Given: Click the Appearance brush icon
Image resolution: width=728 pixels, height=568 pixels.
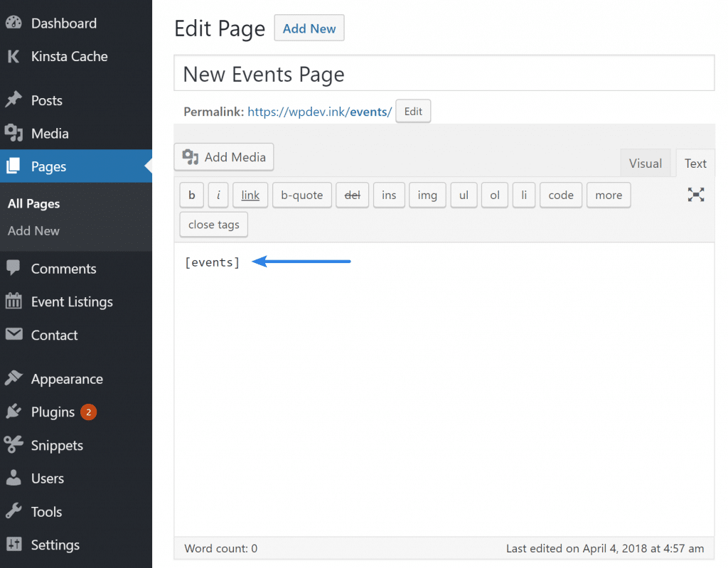Looking at the screenshot, I should pos(15,378).
